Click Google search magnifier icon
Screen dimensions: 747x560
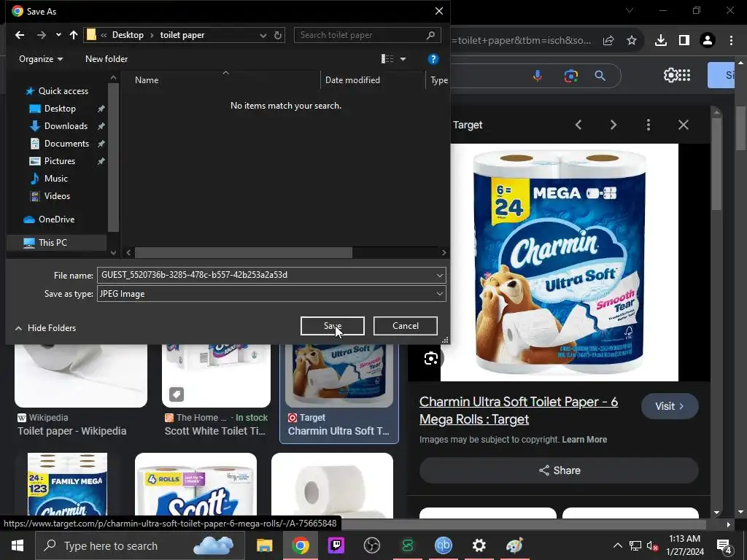[600, 75]
